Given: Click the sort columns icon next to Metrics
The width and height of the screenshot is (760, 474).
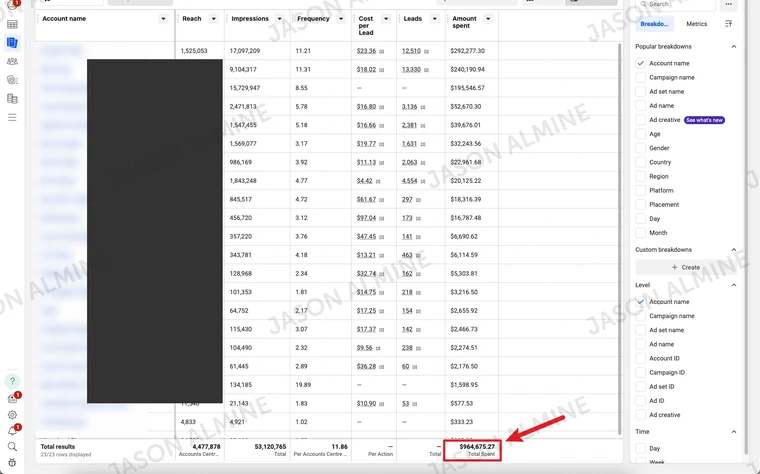Looking at the screenshot, I should pos(728,24).
